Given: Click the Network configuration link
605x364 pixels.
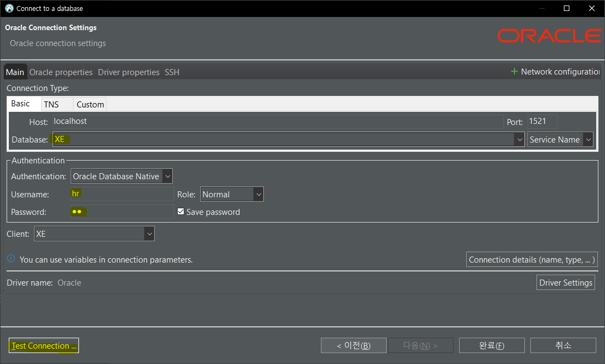Looking at the screenshot, I should coord(560,72).
